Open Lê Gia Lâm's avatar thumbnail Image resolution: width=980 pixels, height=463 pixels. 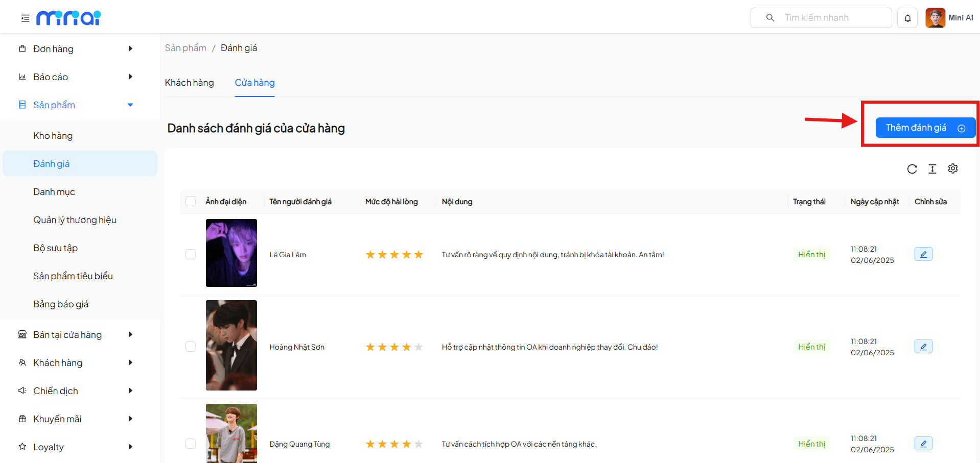pyautogui.click(x=231, y=253)
